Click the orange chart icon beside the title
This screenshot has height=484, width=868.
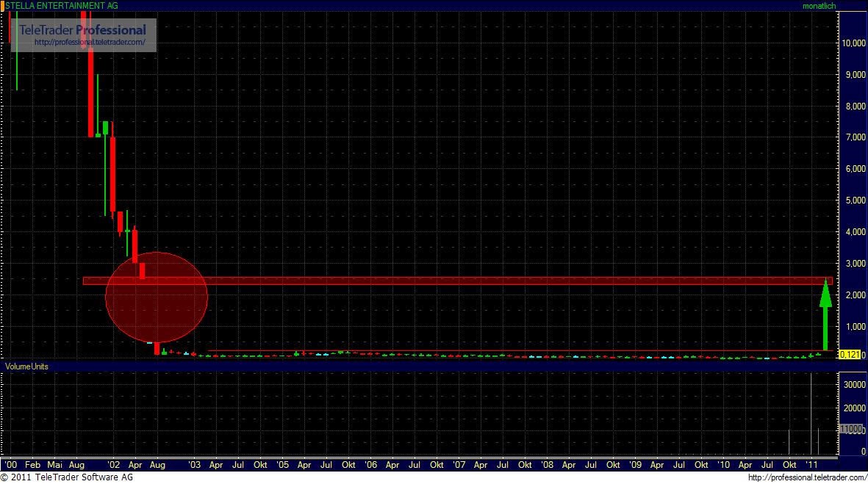4,6
